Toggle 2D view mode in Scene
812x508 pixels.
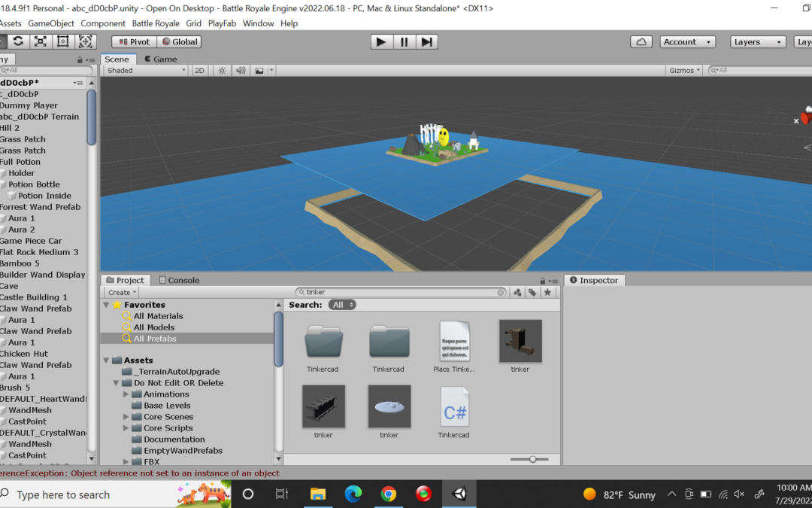(199, 71)
